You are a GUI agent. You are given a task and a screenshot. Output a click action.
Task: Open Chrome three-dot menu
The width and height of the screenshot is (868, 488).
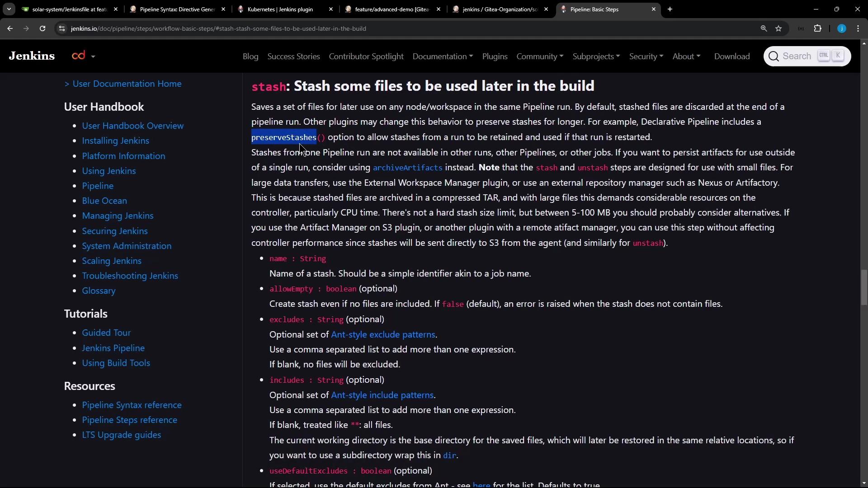(x=858, y=28)
